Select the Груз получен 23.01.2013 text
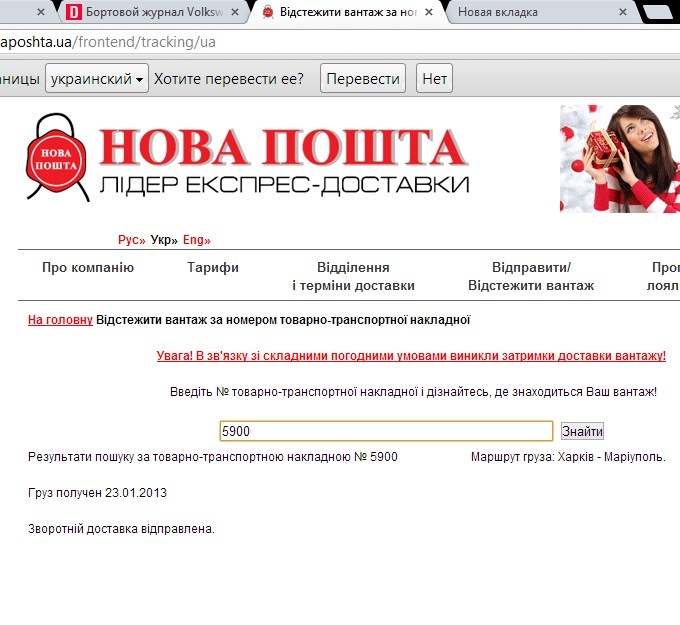The height and width of the screenshot is (625, 680). (97, 493)
